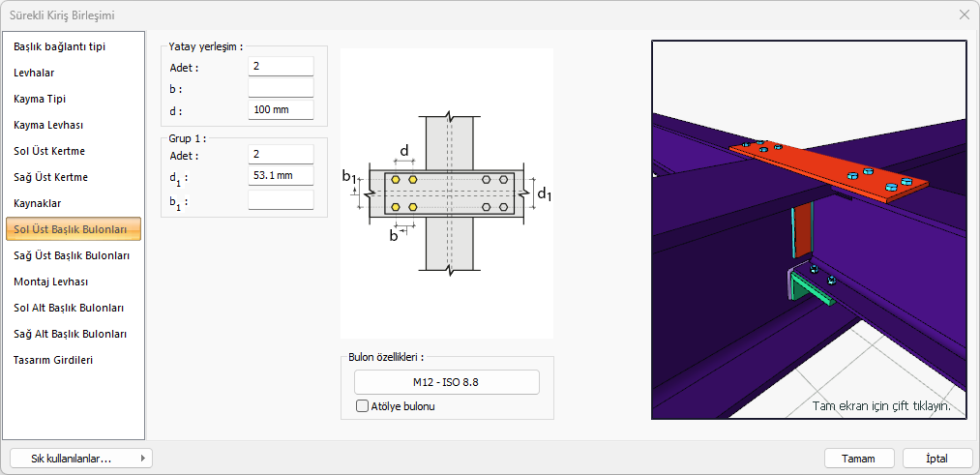Select Sol Üst Kertme in the list
Image resolution: width=980 pixels, height=475 pixels.
pyautogui.click(x=49, y=151)
